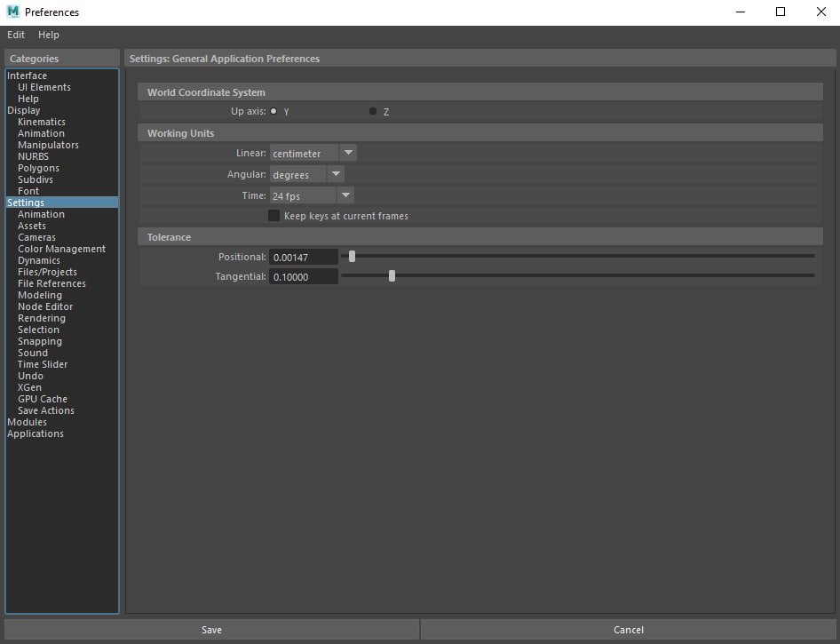Viewport: 840px width, 644px height.
Task: Select Help under Interface category
Action: [x=28, y=99]
